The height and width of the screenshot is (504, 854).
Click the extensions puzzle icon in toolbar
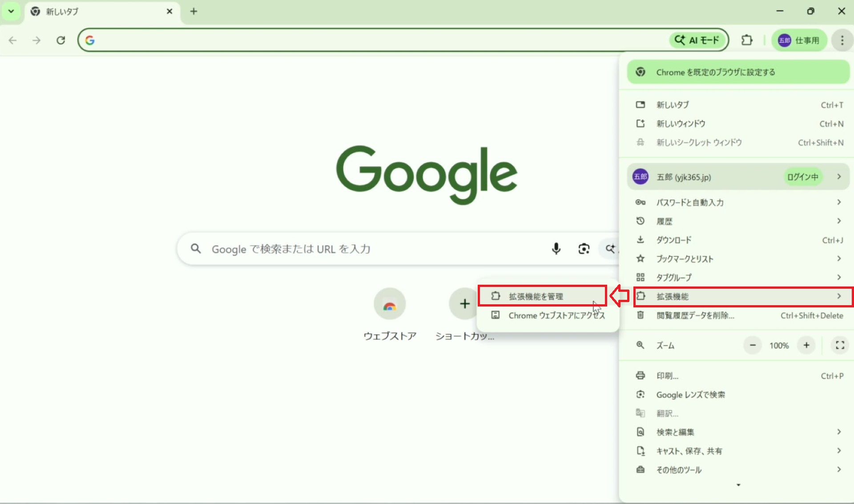point(747,40)
